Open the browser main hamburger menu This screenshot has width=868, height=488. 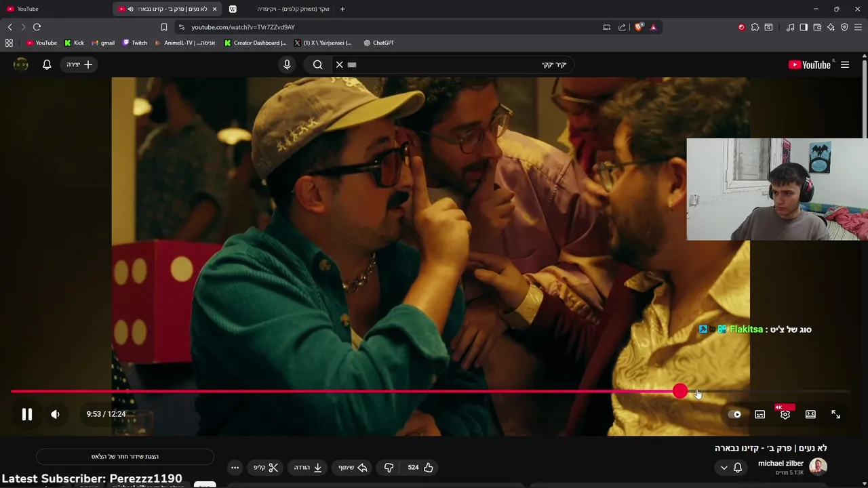[x=859, y=27]
